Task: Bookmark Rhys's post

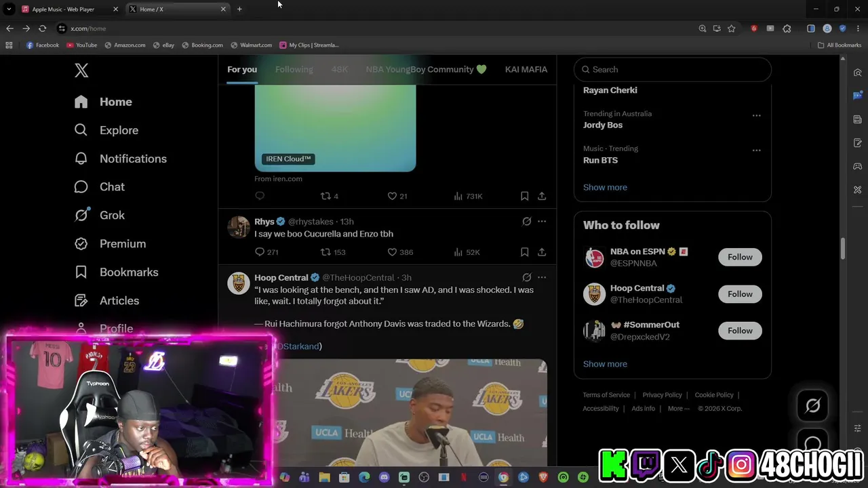Action: 524,252
